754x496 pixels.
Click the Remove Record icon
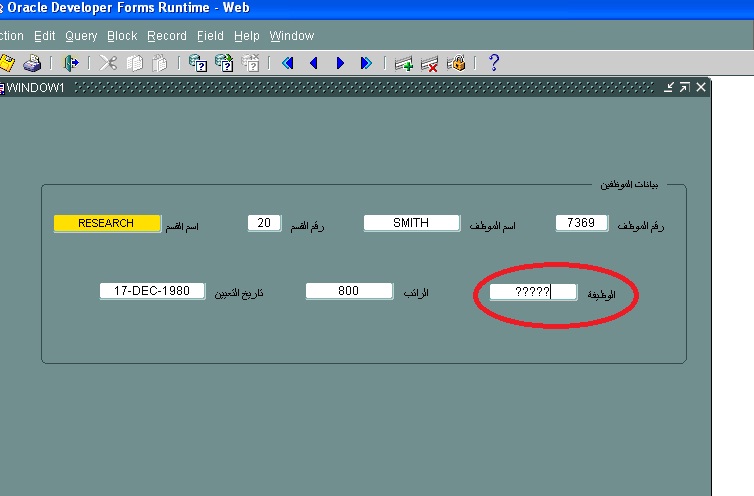[x=430, y=63]
